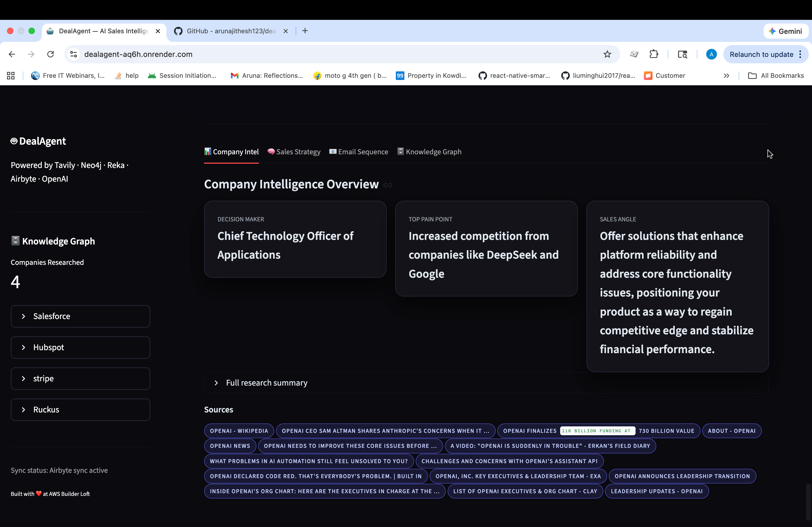Open the apps grid icon in bookmarks bar
This screenshot has height=527, width=812.
click(10, 76)
